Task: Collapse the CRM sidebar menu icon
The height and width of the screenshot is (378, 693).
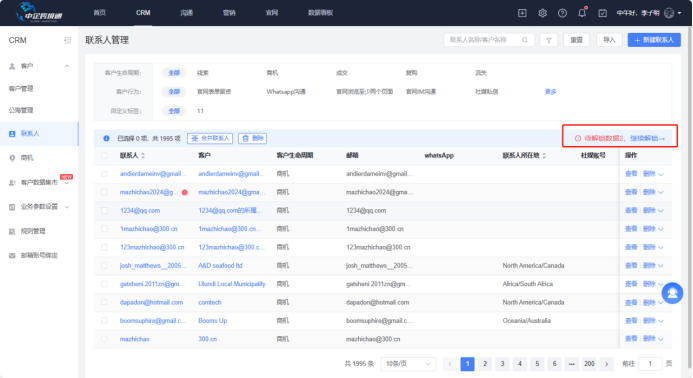Action: pos(68,40)
